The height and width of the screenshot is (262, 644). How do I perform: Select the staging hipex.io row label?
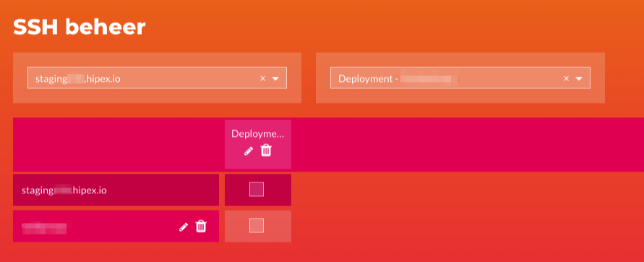pyautogui.click(x=64, y=190)
